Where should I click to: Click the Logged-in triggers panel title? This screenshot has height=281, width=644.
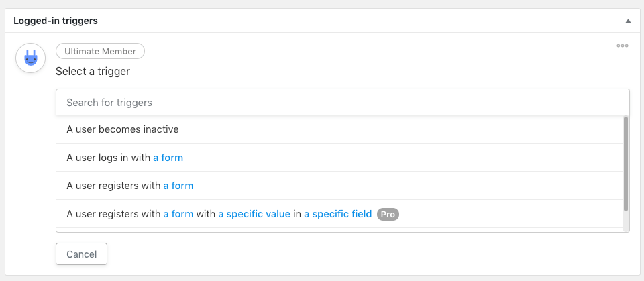(x=56, y=21)
